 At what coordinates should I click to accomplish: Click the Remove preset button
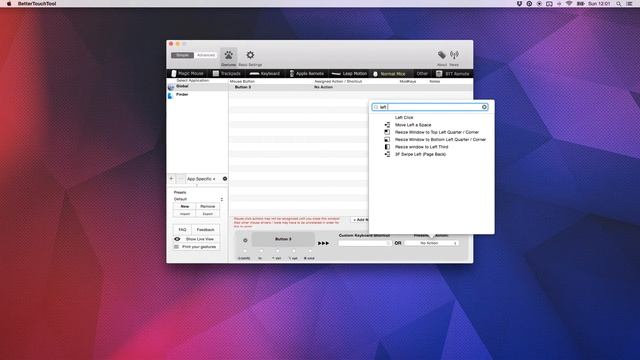[207, 207]
